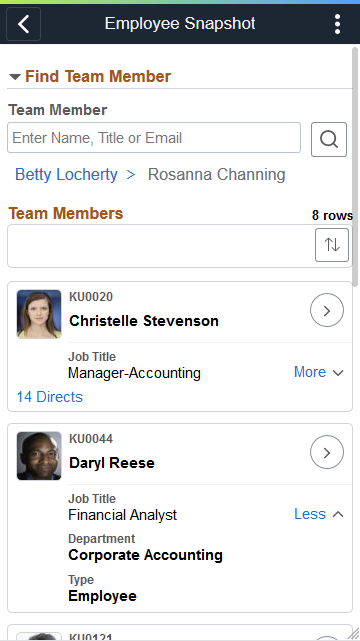Image resolution: width=360 pixels, height=641 pixels.
Task: Collapse details with Less for Daryl Reese
Action: (x=319, y=514)
